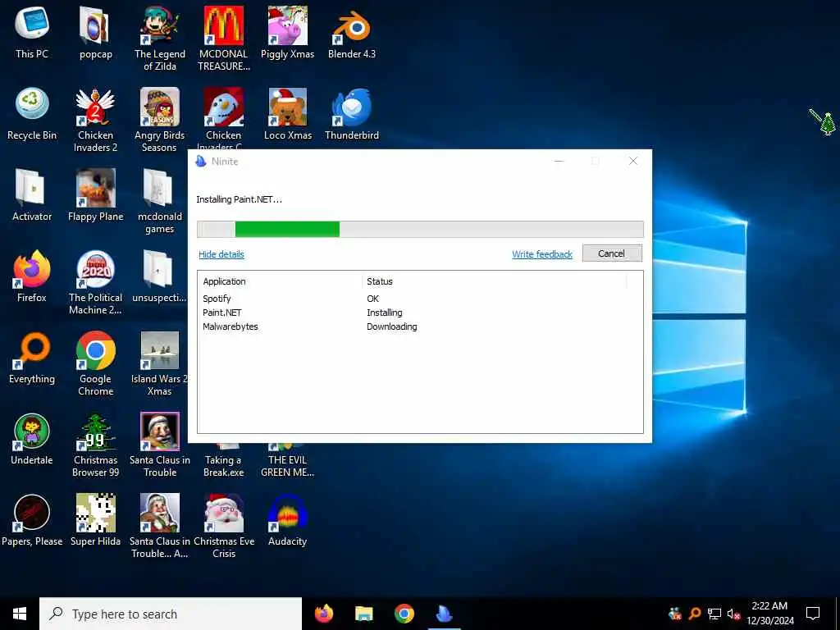Cancel the Ninite installation
The width and height of the screenshot is (840, 630).
click(x=612, y=253)
